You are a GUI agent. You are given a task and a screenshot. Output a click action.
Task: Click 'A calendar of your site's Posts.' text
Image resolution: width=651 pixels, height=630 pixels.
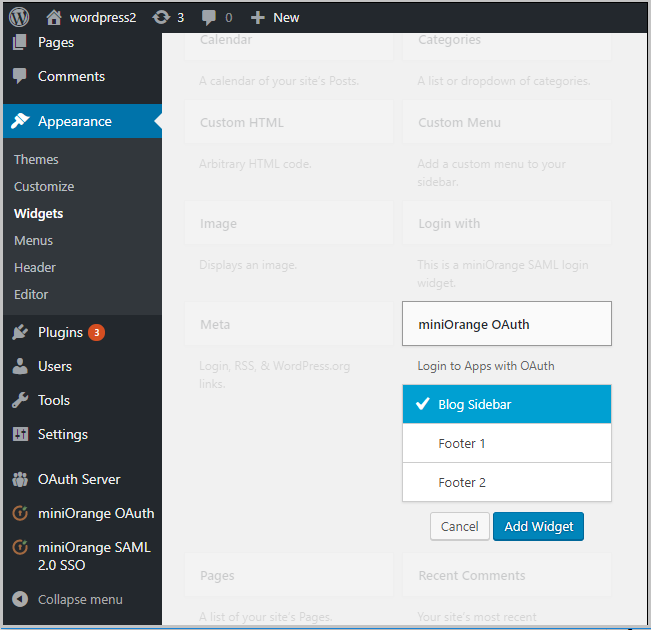279,81
